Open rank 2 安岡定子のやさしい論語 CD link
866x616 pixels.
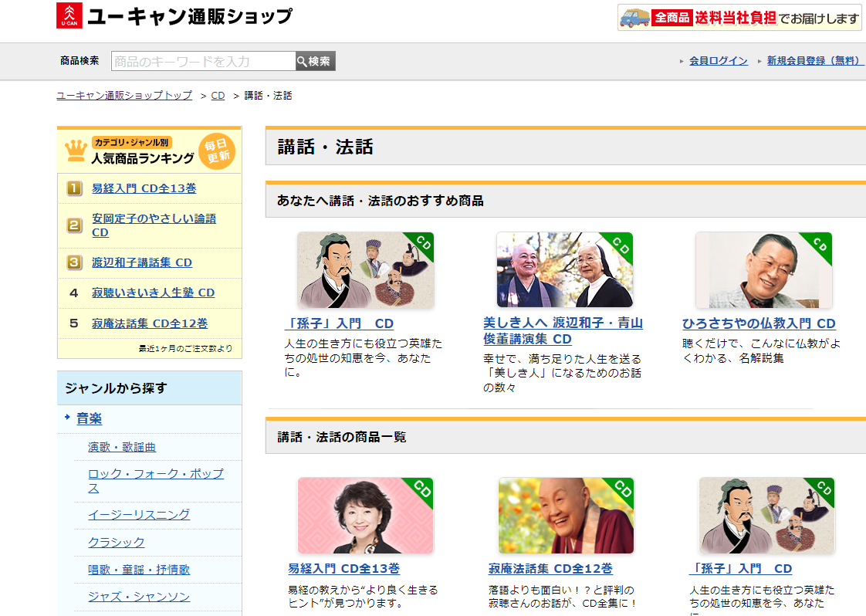(x=154, y=225)
